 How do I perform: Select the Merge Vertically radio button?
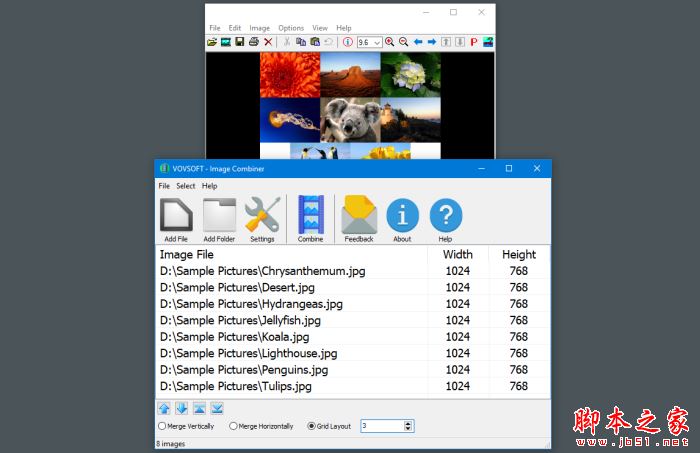click(x=162, y=426)
